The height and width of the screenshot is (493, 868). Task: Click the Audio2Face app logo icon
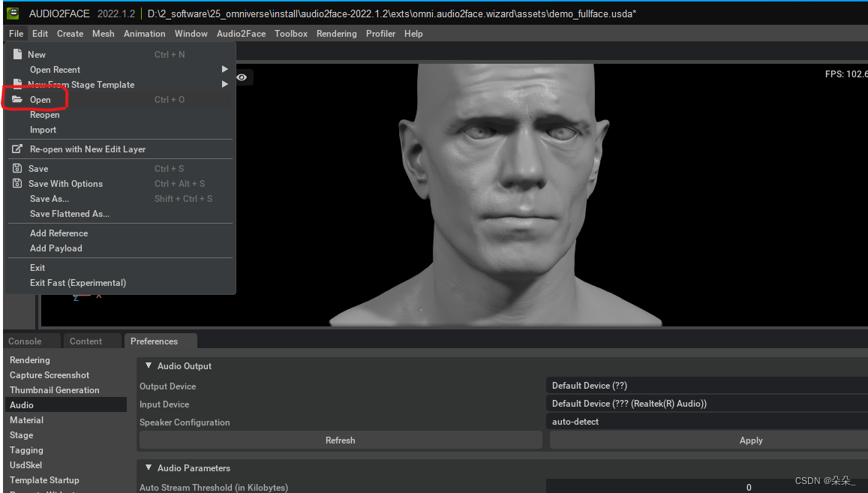coord(12,14)
